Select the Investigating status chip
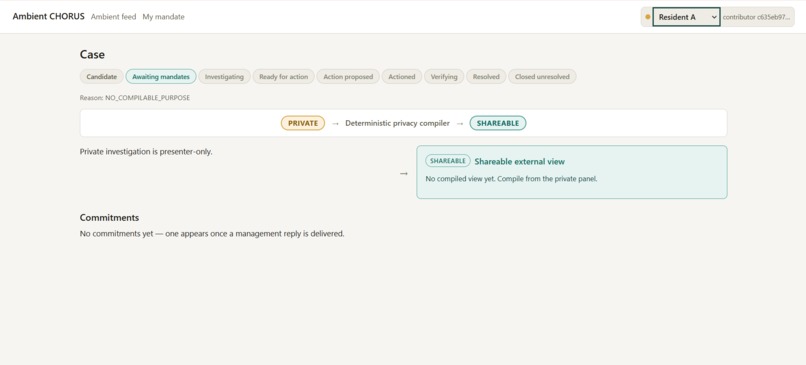The height and width of the screenshot is (365, 806). coord(224,77)
